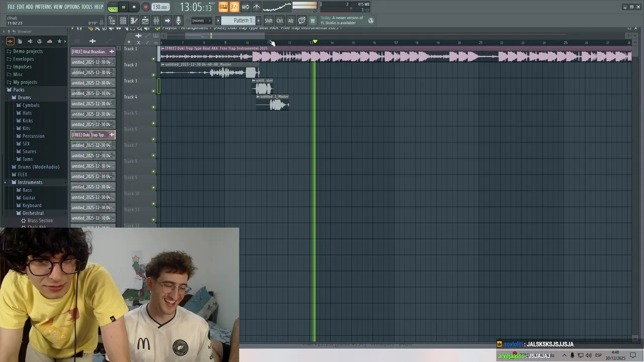Select the Browser online globe tab icon

point(40,41)
